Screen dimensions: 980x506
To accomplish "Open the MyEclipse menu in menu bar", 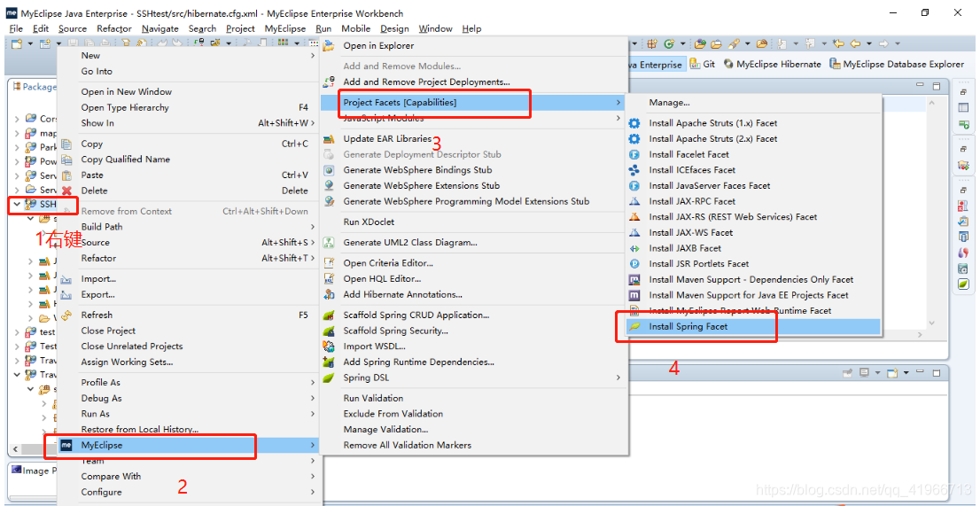I will point(285,28).
